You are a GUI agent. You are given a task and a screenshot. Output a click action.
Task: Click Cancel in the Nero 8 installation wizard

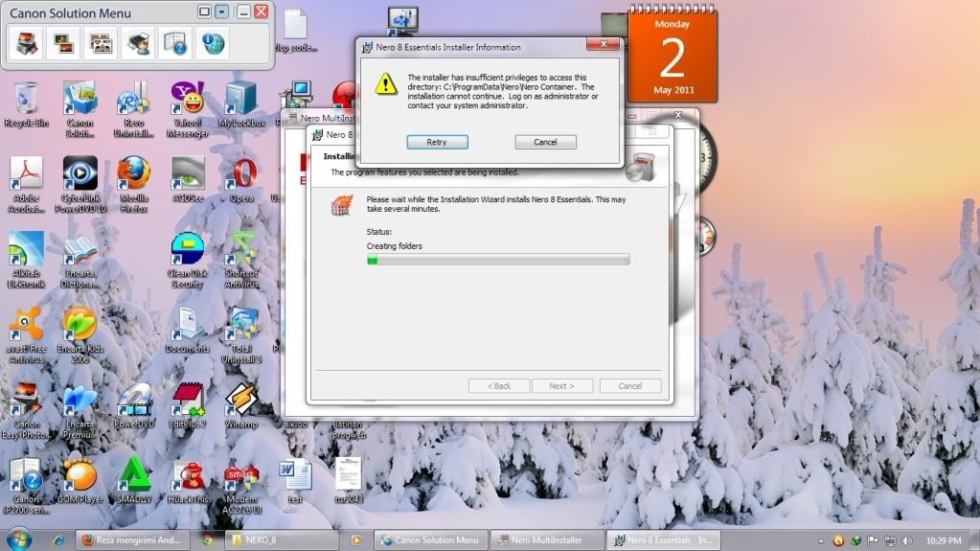coord(630,386)
